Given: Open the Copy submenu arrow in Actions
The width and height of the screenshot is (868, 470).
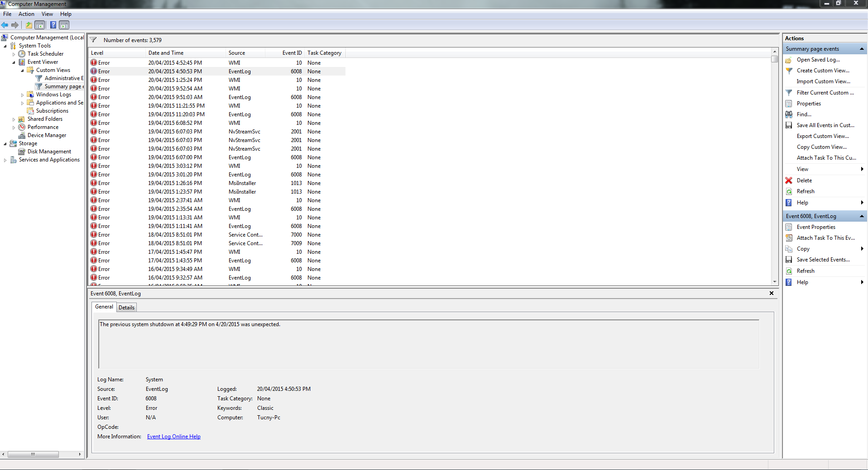Looking at the screenshot, I should pos(862,249).
